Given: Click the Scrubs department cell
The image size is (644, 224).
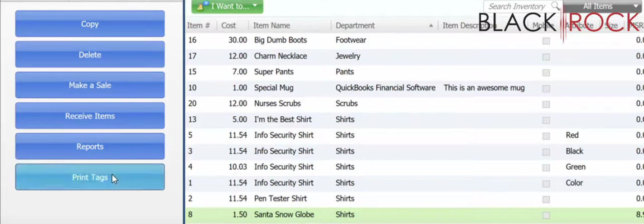Looking at the screenshot, I should (347, 104).
